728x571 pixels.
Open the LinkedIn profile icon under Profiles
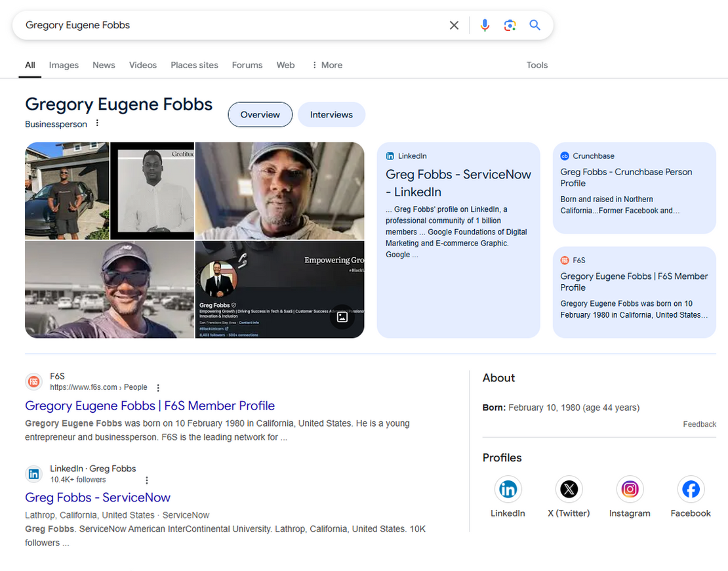(508, 489)
